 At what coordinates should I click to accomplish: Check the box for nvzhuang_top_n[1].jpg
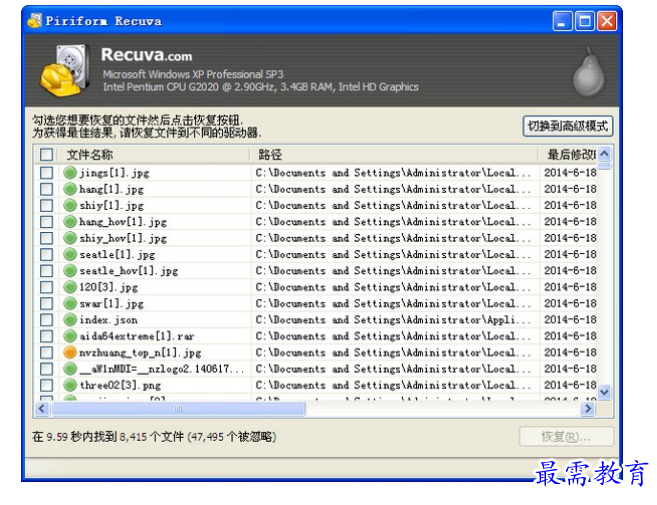[x=47, y=352]
